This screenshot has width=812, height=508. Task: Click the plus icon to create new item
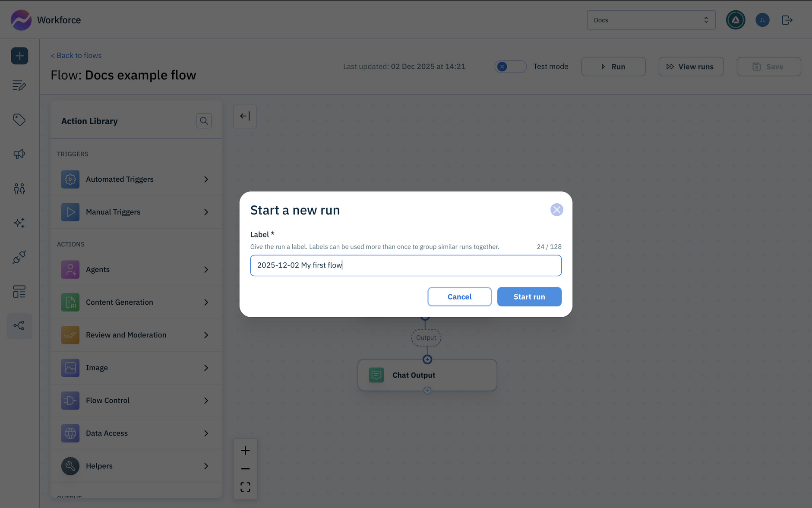tap(19, 56)
